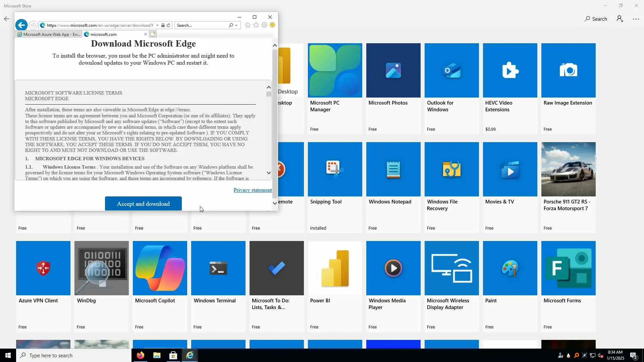Click the Store Search button

point(596,19)
